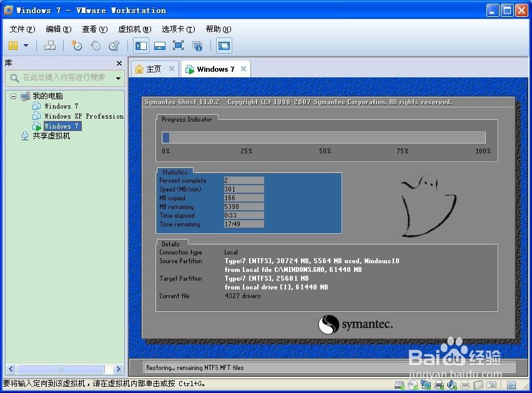Close the Windows 7 tab
Viewport: 532px width, 393px height.
[244, 69]
